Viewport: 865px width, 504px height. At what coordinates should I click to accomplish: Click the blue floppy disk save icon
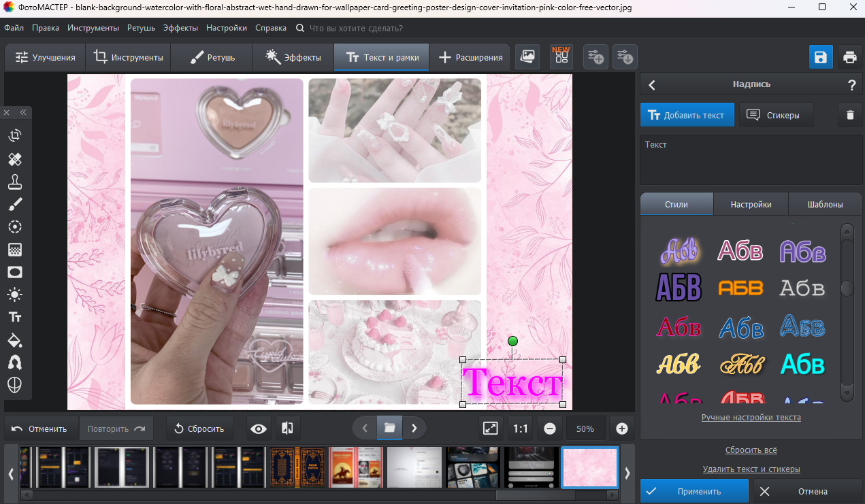821,57
